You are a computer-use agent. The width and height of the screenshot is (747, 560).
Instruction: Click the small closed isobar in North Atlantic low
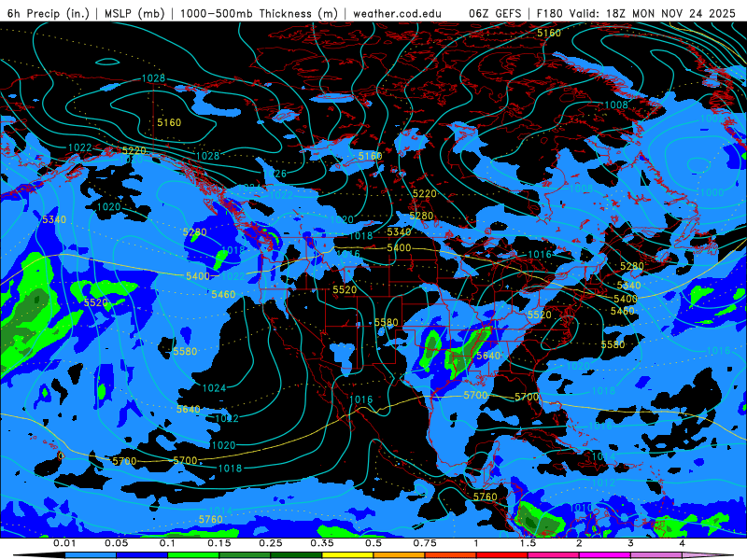coord(698,165)
